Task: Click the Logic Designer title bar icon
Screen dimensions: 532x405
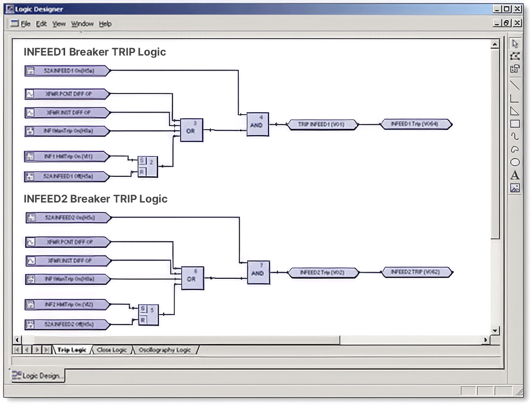Action: coord(10,9)
